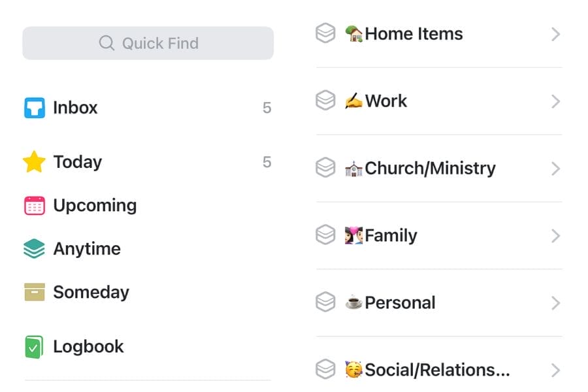The height and width of the screenshot is (392, 588).
Task: Open the Social/Relations area chevron
Action: 555,370
